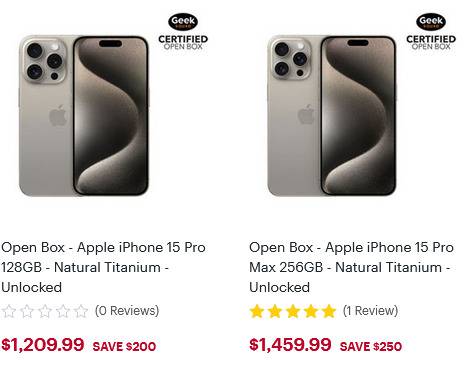
Task: Click first gold star on Pro Max listing
Action: (257, 311)
